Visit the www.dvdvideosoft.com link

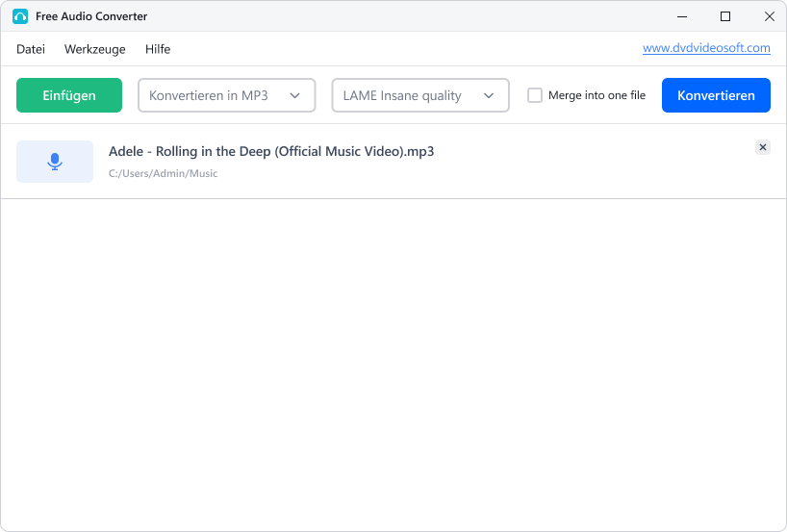click(706, 48)
